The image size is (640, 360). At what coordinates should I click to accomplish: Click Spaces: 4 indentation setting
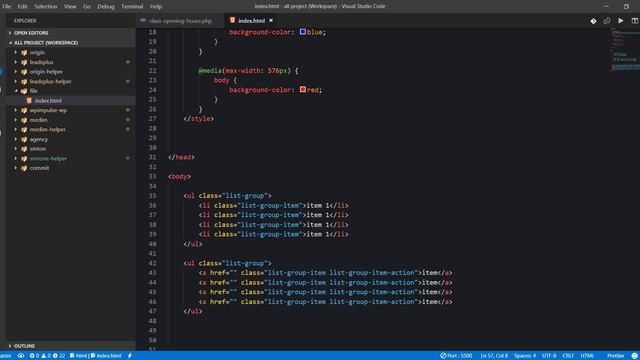(525, 356)
